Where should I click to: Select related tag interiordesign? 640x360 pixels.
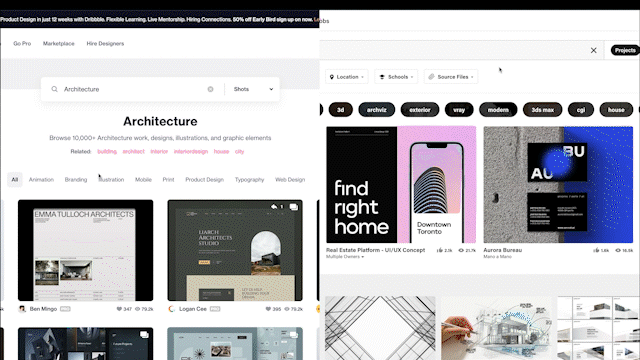[191, 151]
